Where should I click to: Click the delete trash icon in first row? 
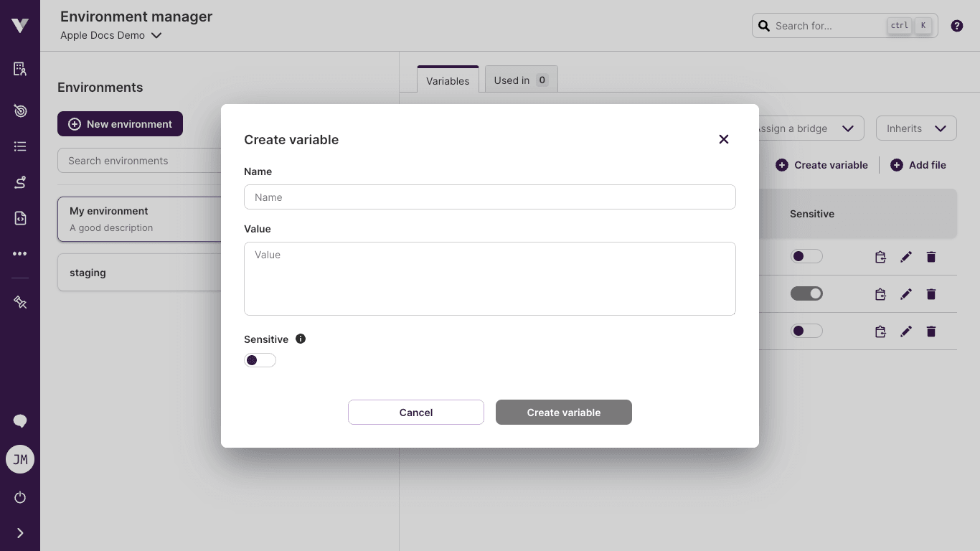pos(931,257)
